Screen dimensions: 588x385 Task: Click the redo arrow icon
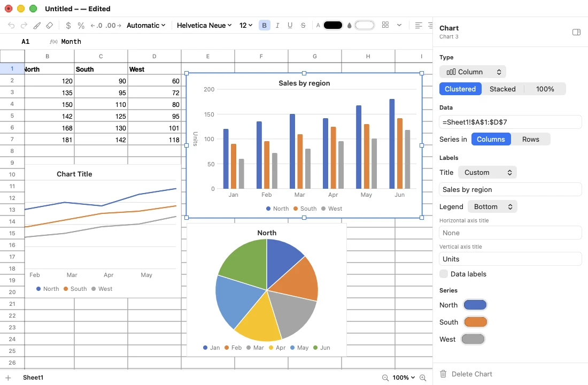[24, 25]
